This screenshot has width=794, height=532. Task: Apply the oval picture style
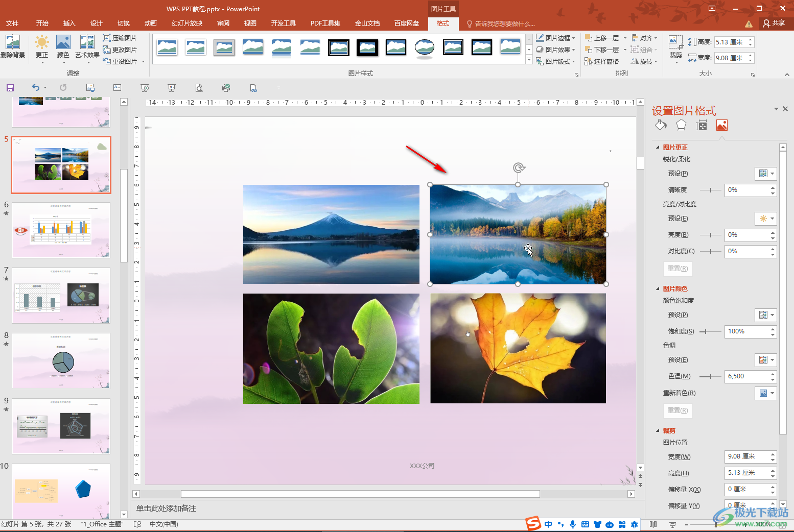click(x=425, y=47)
